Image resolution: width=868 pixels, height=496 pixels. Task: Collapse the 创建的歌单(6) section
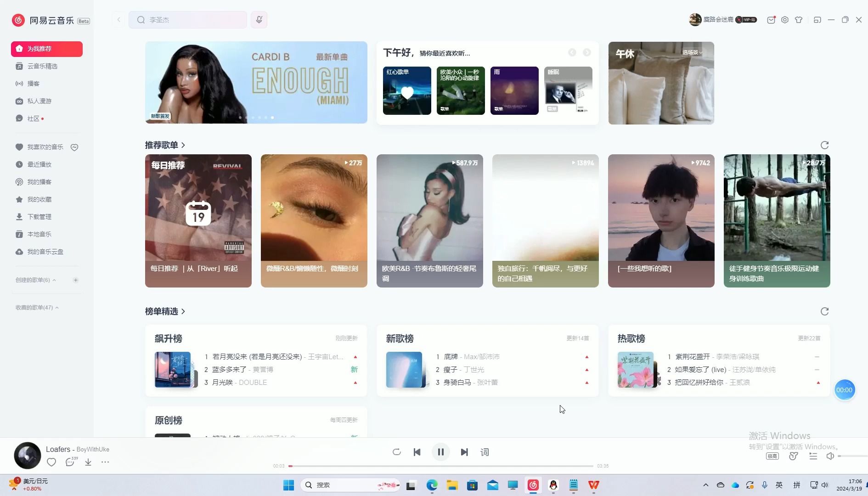(36, 280)
